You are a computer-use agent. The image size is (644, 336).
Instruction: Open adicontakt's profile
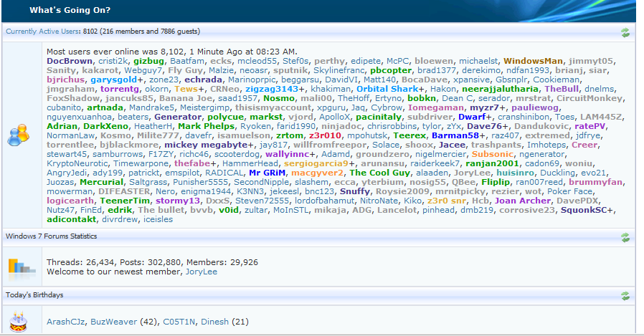point(72,219)
